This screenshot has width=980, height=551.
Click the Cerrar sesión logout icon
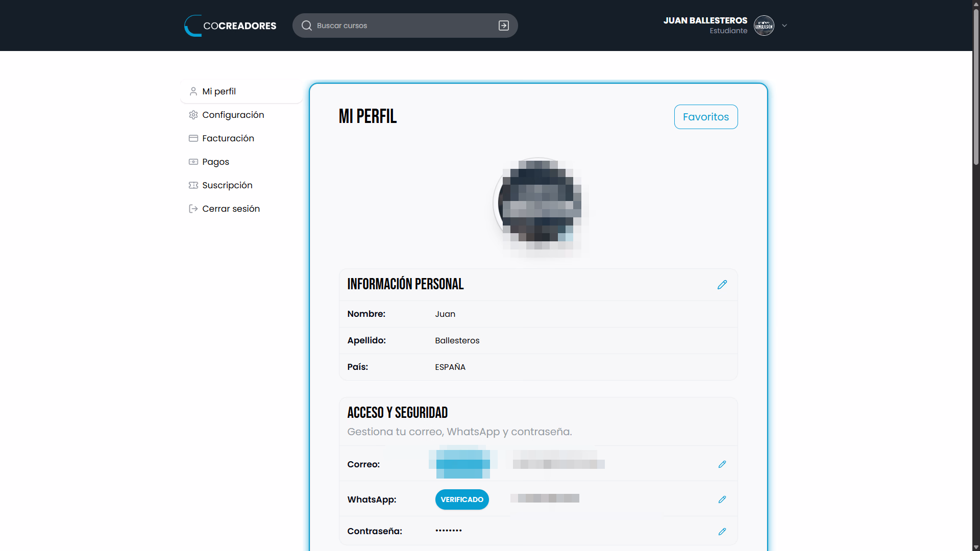pyautogui.click(x=193, y=209)
